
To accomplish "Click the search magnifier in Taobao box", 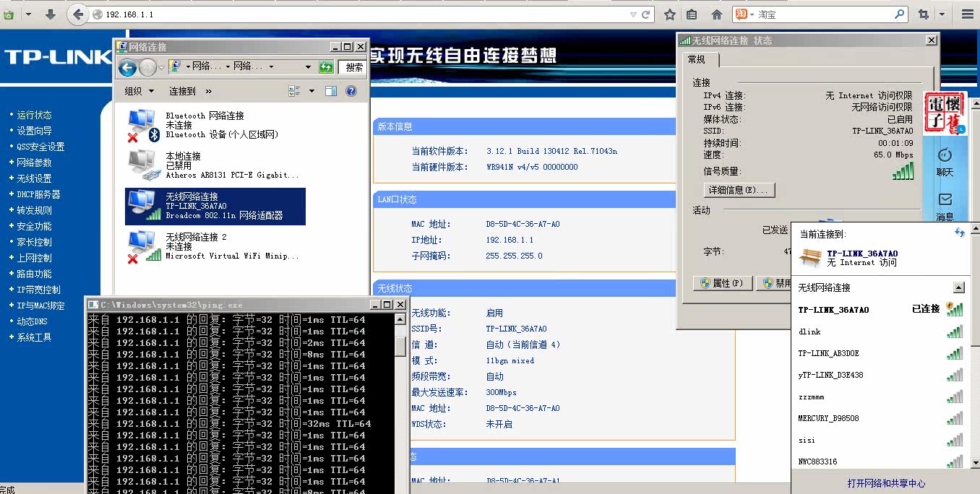I will point(900,14).
